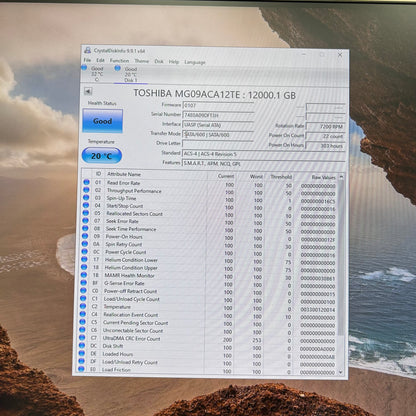Viewport: 416px width, 416px height.
Task: Click the scrollbar down arrow in attribute list
Action: click(x=341, y=372)
